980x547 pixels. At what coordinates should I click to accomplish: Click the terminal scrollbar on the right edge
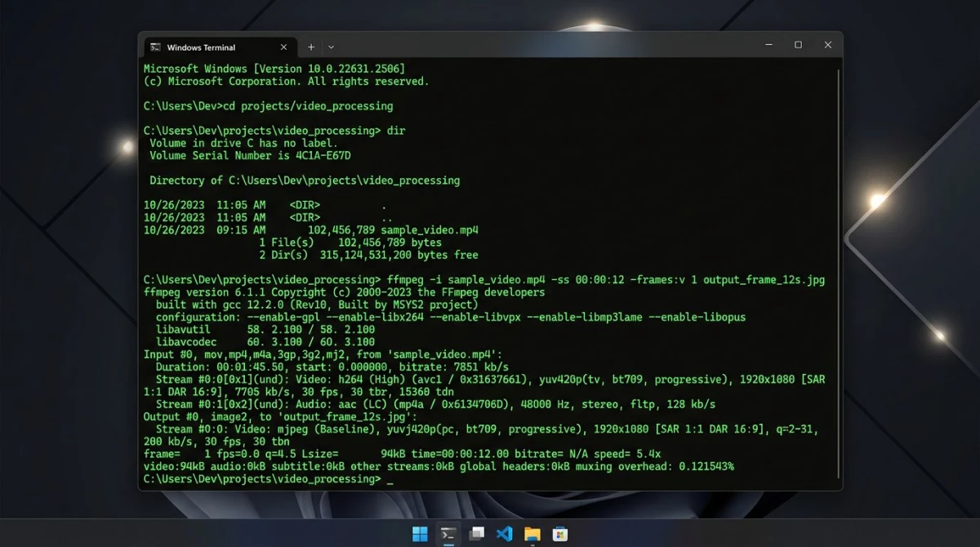click(838, 273)
